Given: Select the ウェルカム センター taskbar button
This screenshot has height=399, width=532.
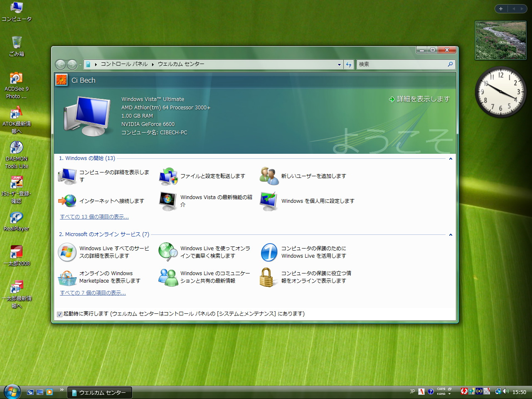Looking at the screenshot, I should coord(100,392).
